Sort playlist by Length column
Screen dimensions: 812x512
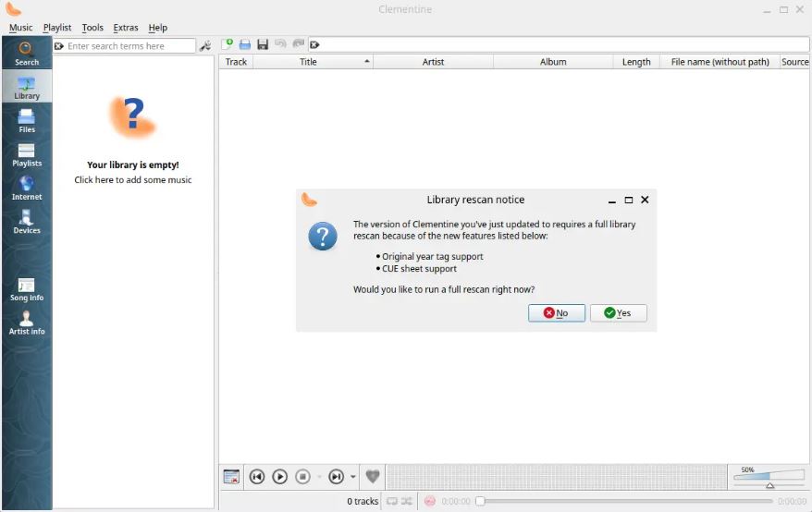coord(636,62)
